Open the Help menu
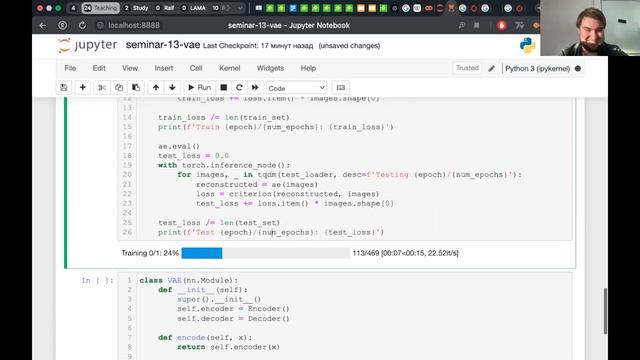The image size is (640, 360). tap(308, 68)
